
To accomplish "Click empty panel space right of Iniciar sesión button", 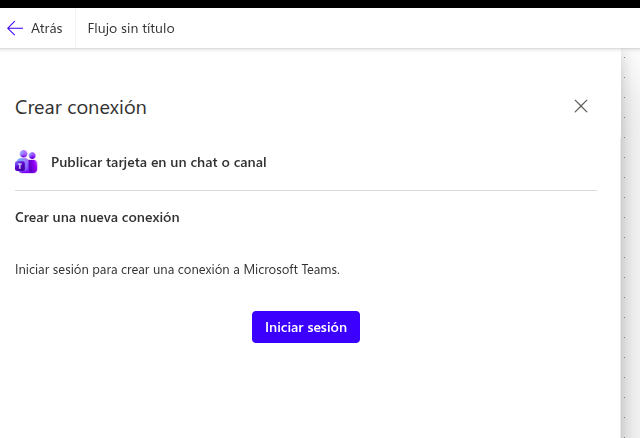I will [480, 327].
